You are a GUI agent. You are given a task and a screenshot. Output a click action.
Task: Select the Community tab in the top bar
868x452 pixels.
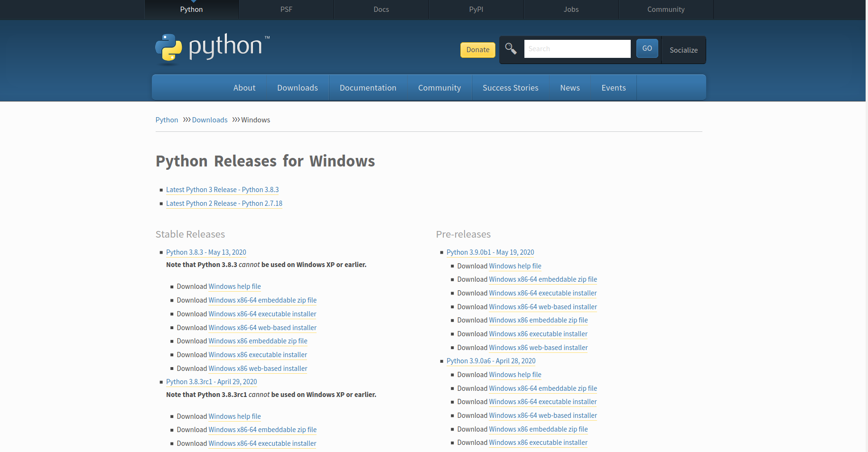(x=665, y=9)
